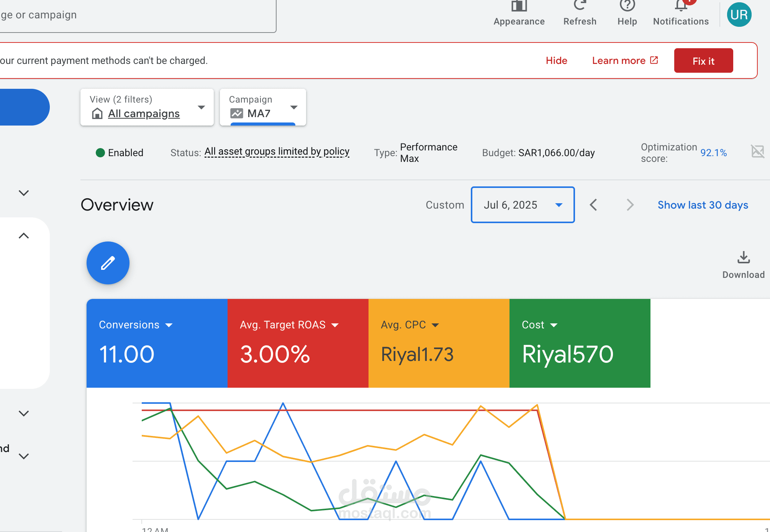Image resolution: width=770 pixels, height=532 pixels.
Task: Open the Help icon
Action: pyautogui.click(x=627, y=5)
